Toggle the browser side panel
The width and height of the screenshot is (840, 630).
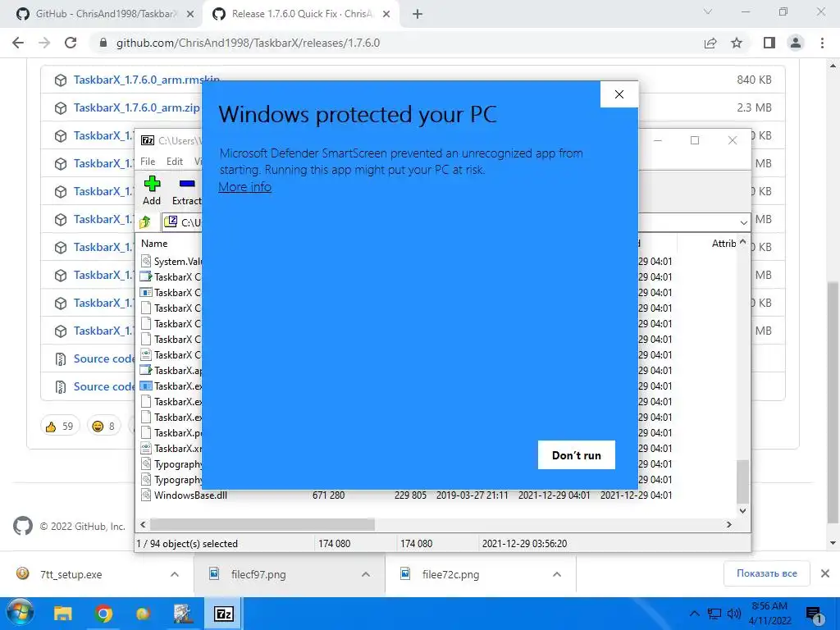click(x=769, y=43)
